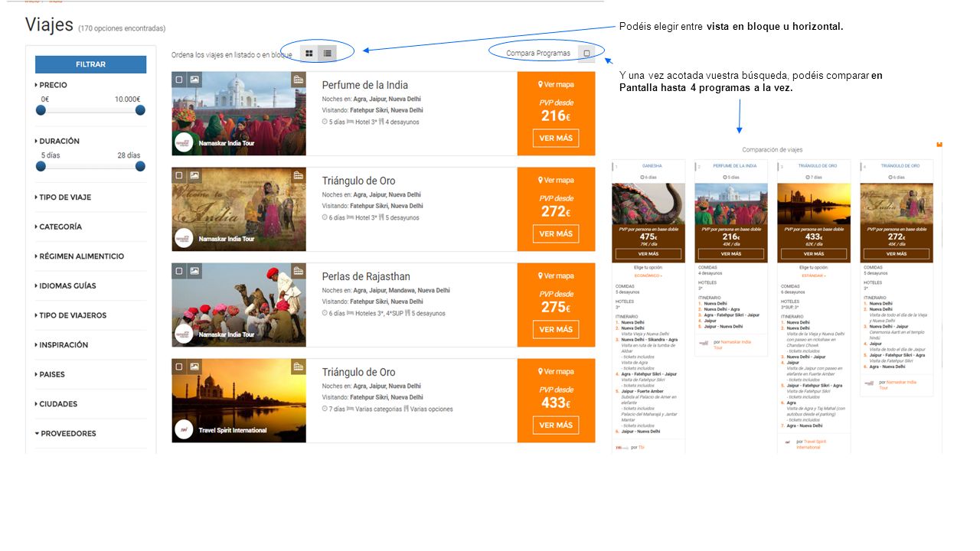Image resolution: width=980 pixels, height=551 pixels.
Task: Expand the TIPO DE VIAJE filter
Action: coord(63,197)
